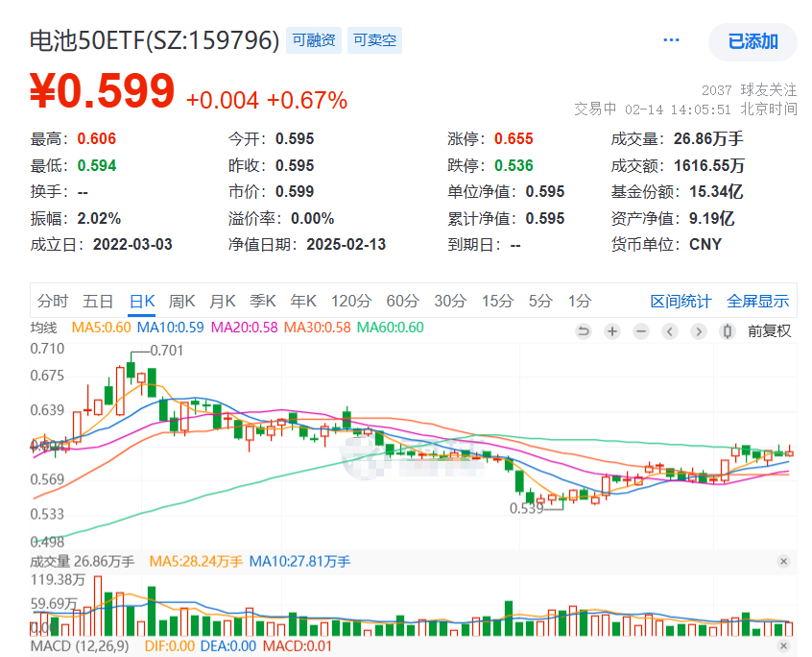Zoom out using the minus icon
Screen dimensions: 812x657
(x=640, y=331)
